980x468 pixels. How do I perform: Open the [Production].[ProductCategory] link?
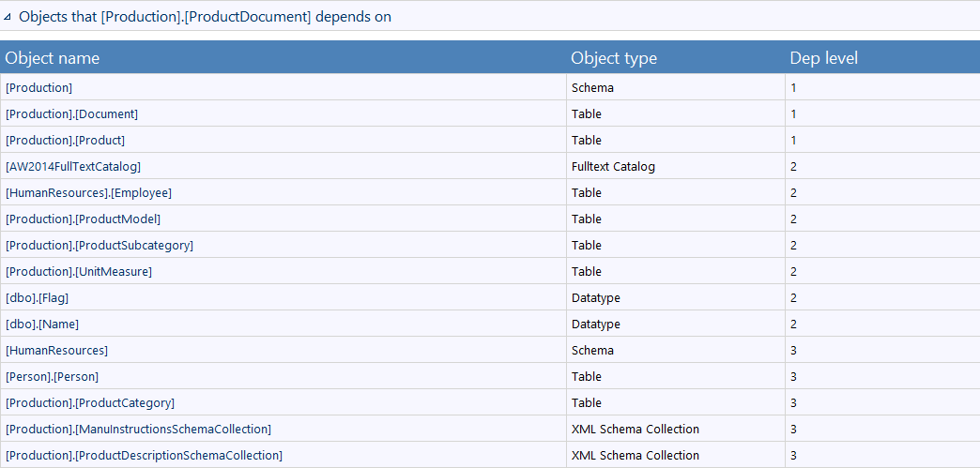tap(89, 403)
